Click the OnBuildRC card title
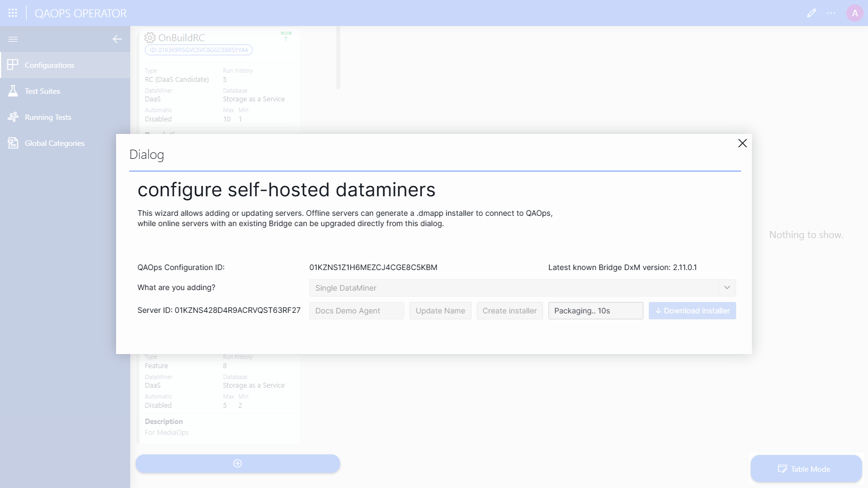The height and width of the screenshot is (488, 868). tap(182, 37)
